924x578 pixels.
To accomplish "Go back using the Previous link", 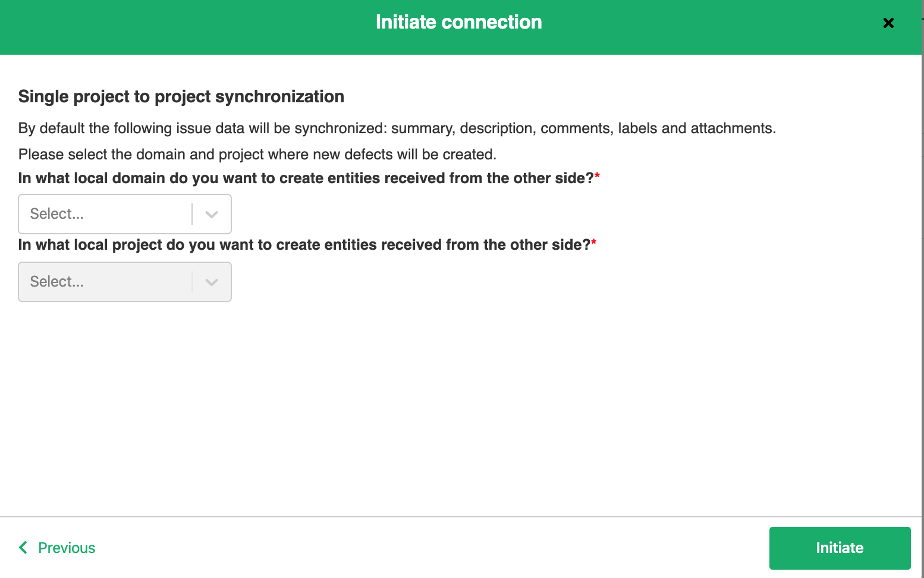I will pyautogui.click(x=67, y=548).
